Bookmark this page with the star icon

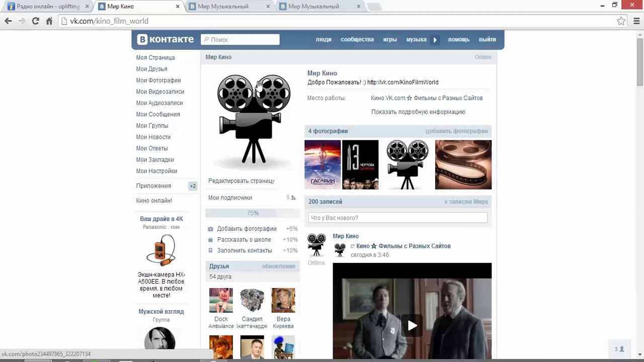[621, 21]
